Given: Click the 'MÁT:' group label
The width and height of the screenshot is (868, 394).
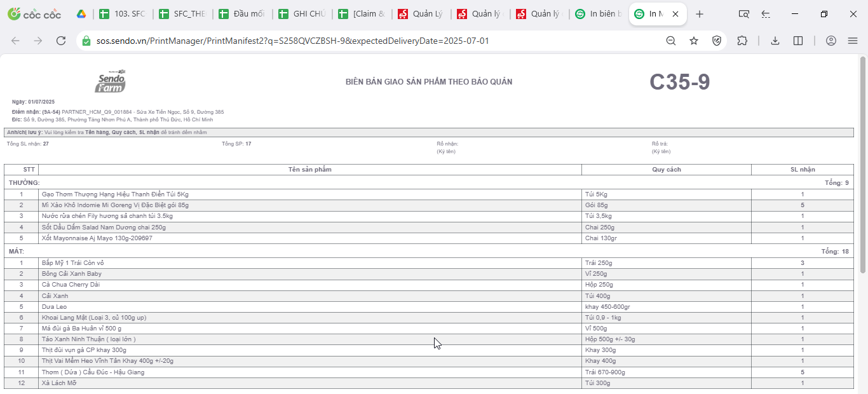Looking at the screenshot, I should [17, 252].
